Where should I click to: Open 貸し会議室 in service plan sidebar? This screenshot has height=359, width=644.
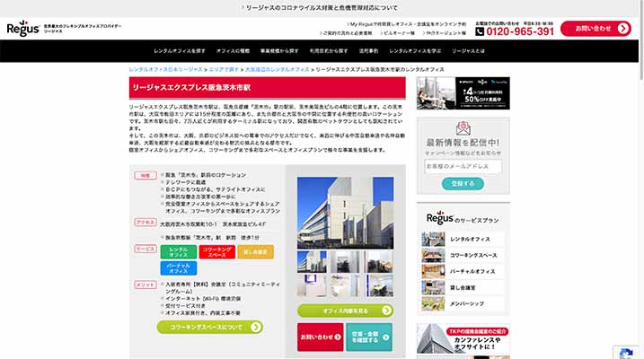463,287
